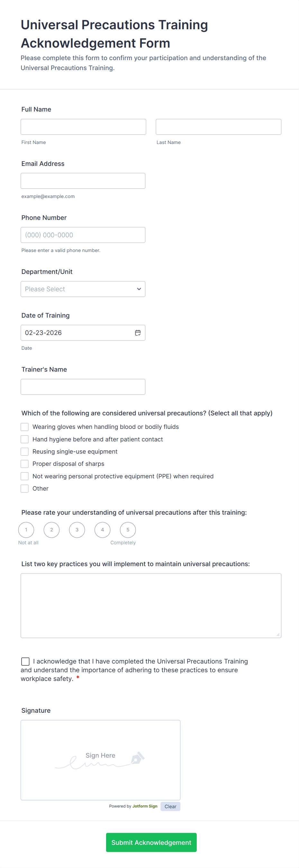The width and height of the screenshot is (299, 868).
Task: Click into the First Name field
Action: [x=83, y=127]
